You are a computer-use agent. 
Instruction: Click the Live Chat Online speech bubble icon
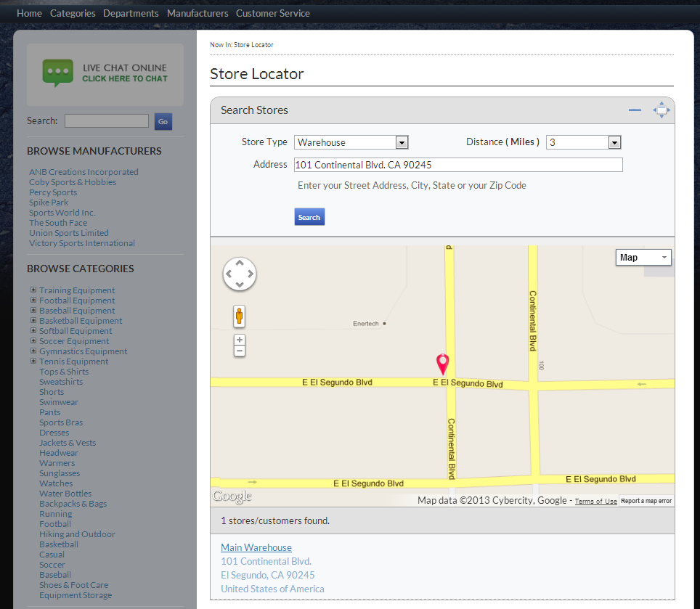coord(57,73)
